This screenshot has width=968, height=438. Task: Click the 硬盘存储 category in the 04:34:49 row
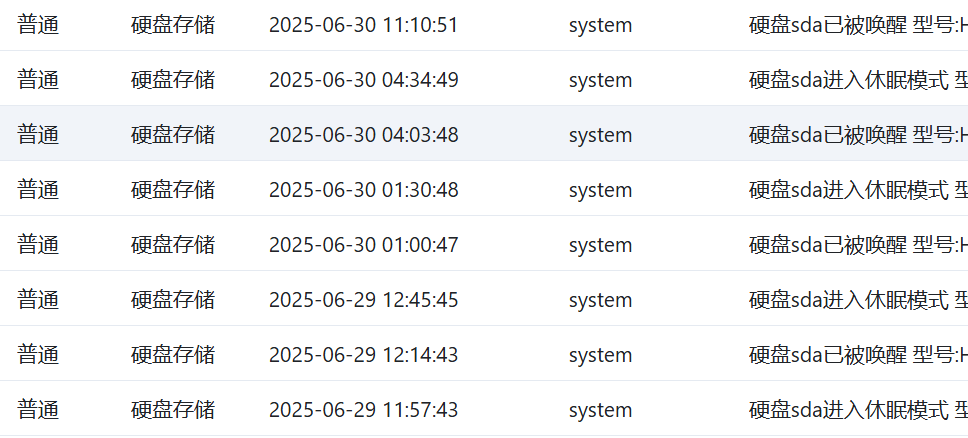tap(173, 80)
